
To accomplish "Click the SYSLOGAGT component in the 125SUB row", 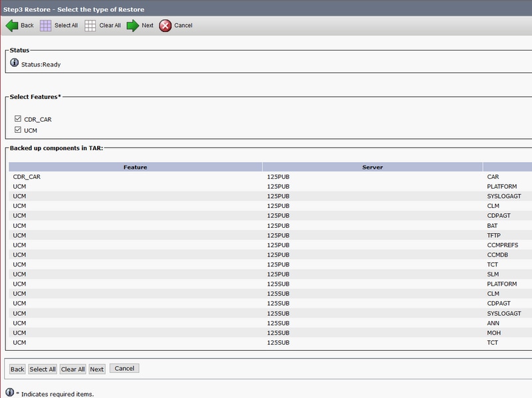I will tap(504, 314).
